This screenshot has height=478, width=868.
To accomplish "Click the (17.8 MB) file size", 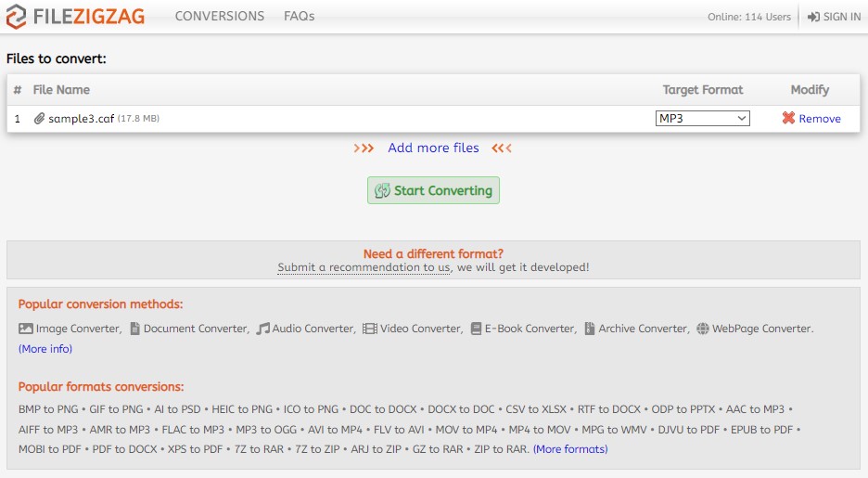I will point(138,119).
